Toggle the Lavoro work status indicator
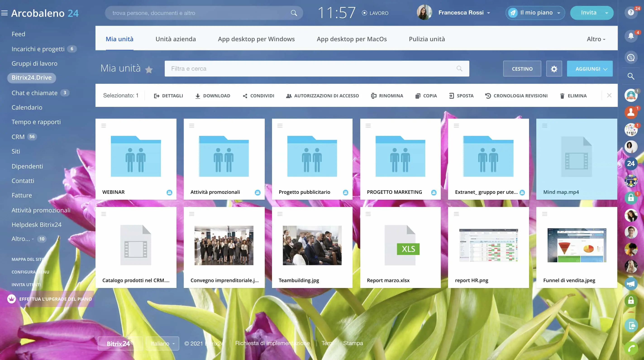The height and width of the screenshot is (360, 644). [x=375, y=13]
